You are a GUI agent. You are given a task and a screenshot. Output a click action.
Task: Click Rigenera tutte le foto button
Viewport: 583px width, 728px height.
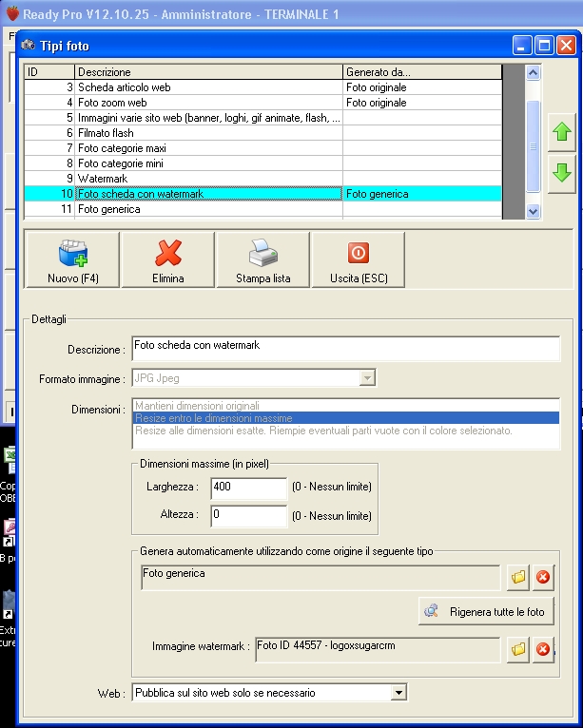pos(486,611)
